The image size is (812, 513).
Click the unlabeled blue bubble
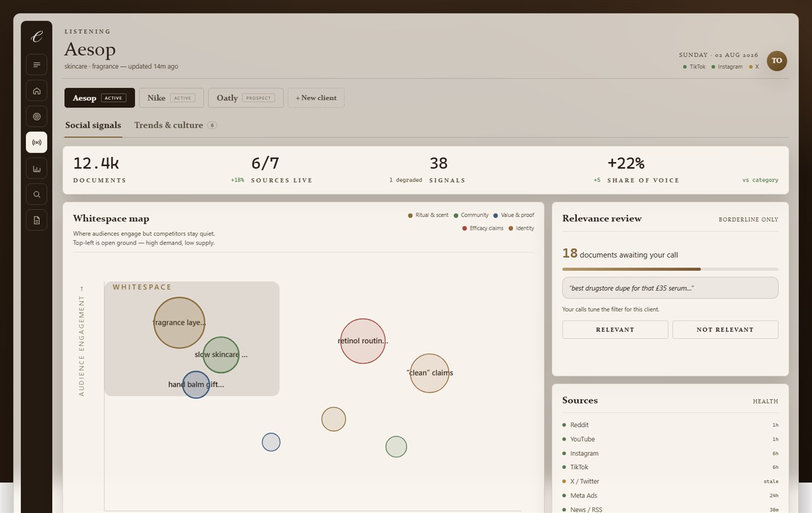[x=271, y=442]
